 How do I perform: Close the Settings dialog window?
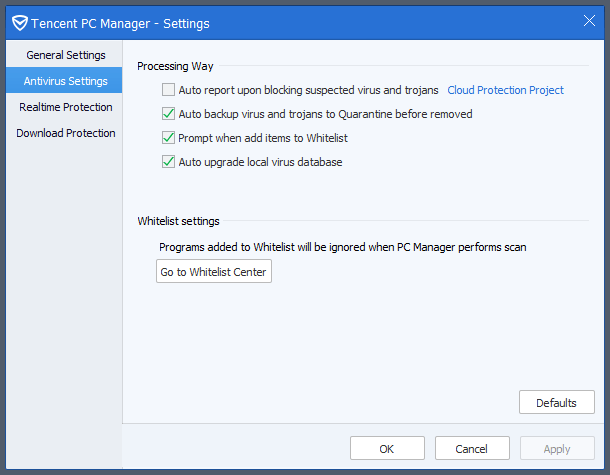point(590,21)
